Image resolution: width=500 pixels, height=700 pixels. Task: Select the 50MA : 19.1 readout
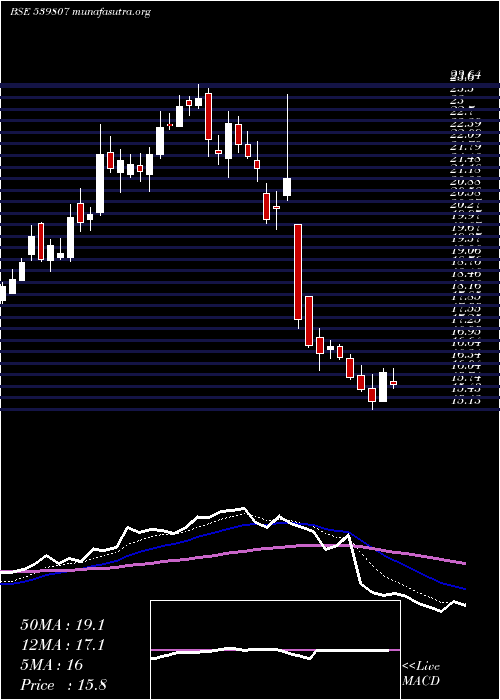[62, 625]
